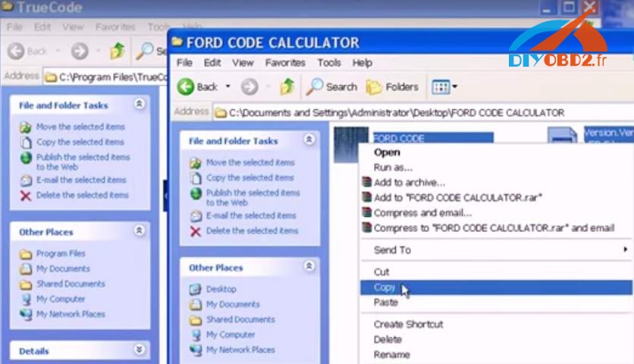Choose Compress and email... in context menu

(497, 213)
